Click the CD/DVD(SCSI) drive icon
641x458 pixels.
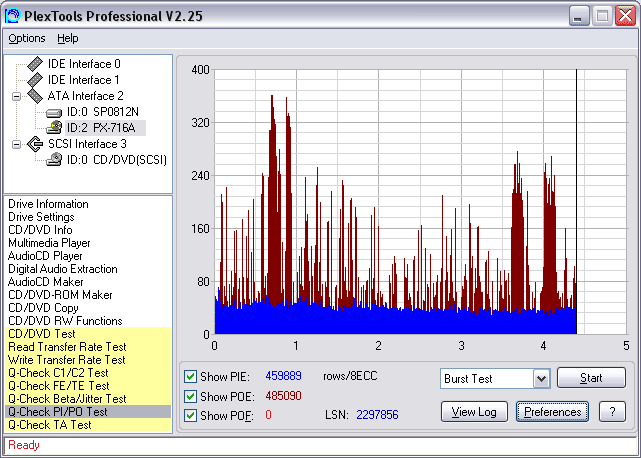[54, 159]
